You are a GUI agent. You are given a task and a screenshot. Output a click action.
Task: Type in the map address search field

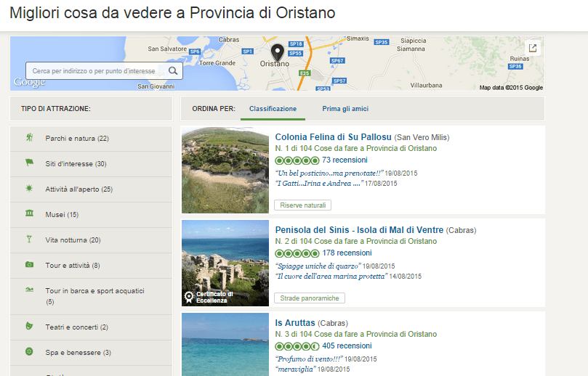pos(98,71)
